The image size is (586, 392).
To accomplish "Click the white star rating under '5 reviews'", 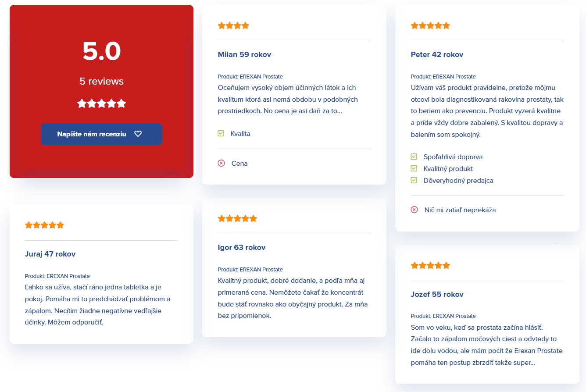I will click(101, 103).
